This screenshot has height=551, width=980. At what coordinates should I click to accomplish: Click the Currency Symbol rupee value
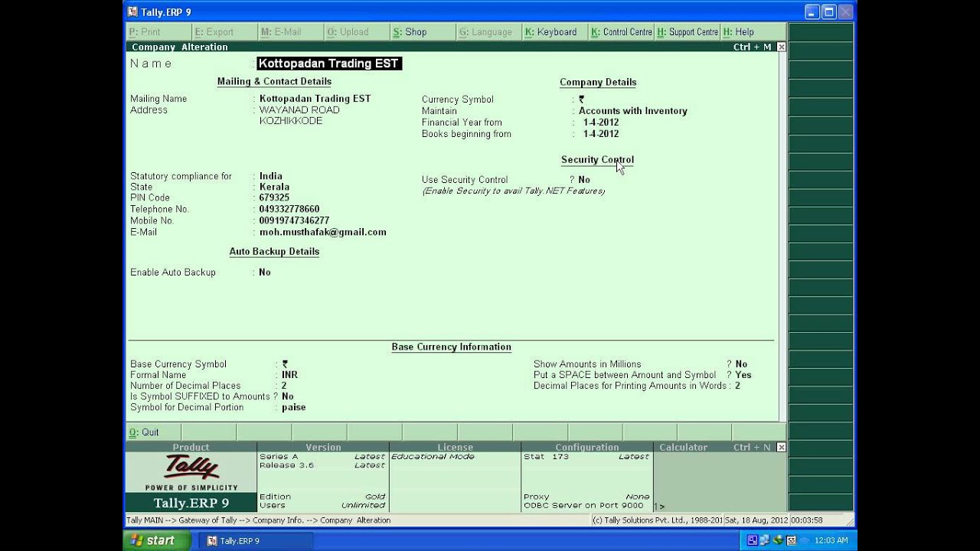582,99
